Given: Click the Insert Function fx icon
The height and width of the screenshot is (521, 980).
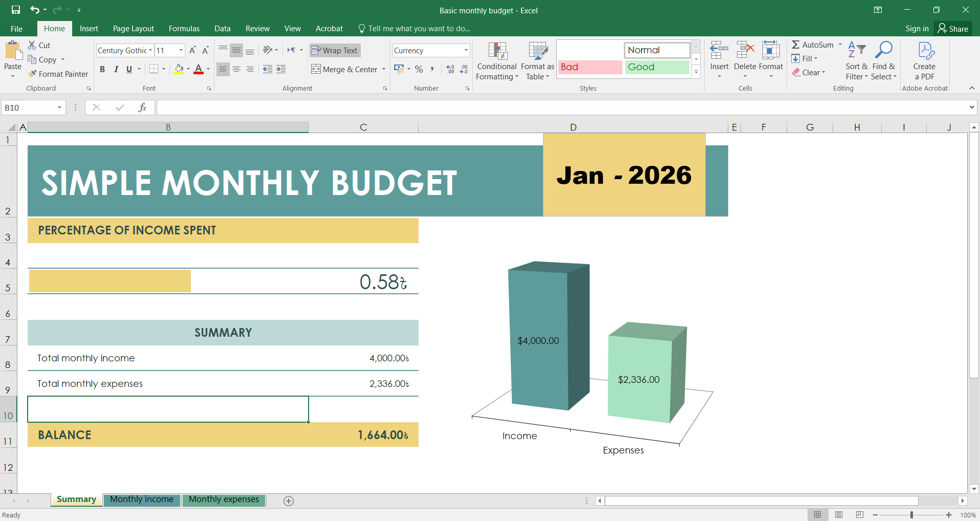Looking at the screenshot, I should tap(142, 107).
